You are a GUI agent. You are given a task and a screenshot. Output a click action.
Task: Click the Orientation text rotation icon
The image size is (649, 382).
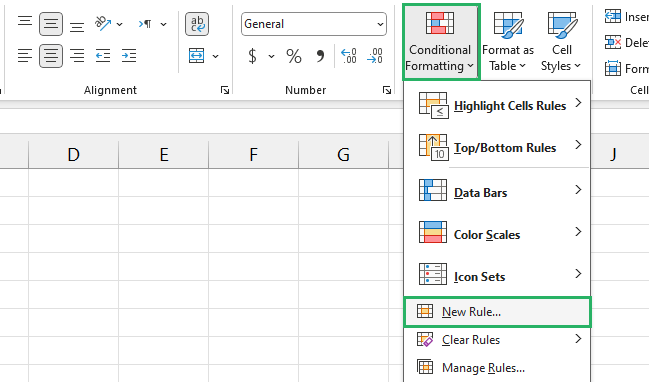coord(103,23)
